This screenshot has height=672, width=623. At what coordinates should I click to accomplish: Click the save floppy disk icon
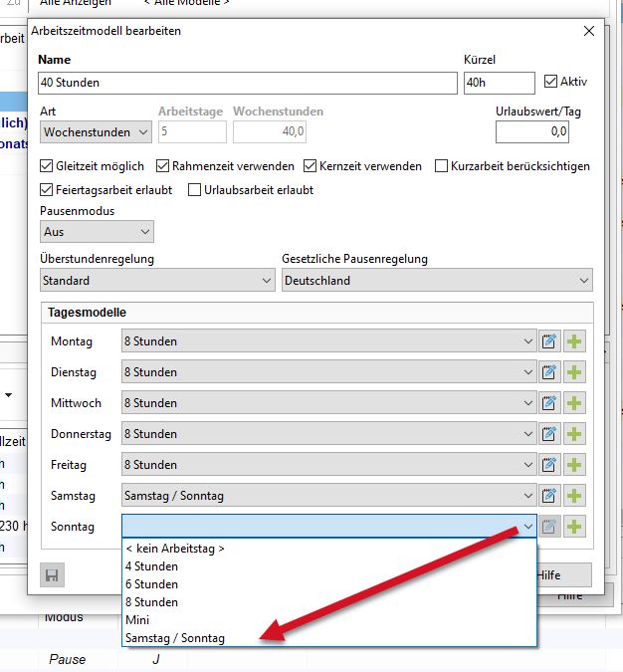pyautogui.click(x=53, y=574)
